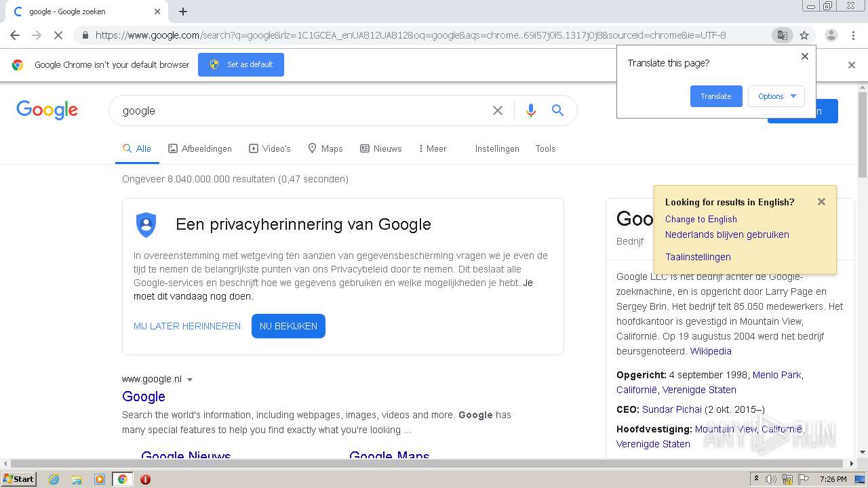Click the page address bar URL
The image size is (868, 488).
click(x=410, y=35)
